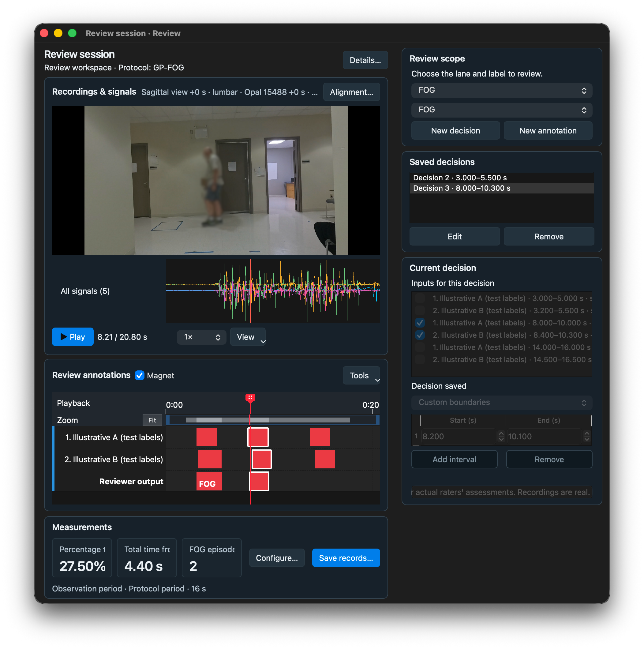Open the Alignment... dialog
Screen dimensions: 644x649
(351, 92)
